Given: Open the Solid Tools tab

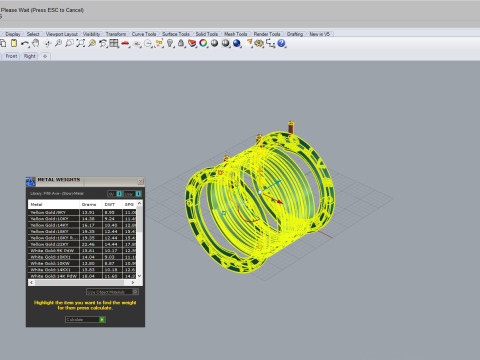Looking at the screenshot, I should tap(206, 34).
